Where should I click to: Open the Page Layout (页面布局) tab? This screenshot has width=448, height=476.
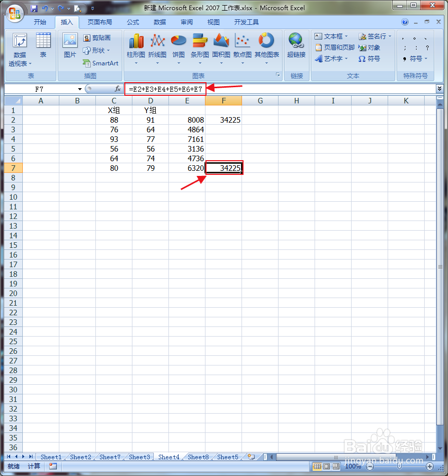point(99,22)
